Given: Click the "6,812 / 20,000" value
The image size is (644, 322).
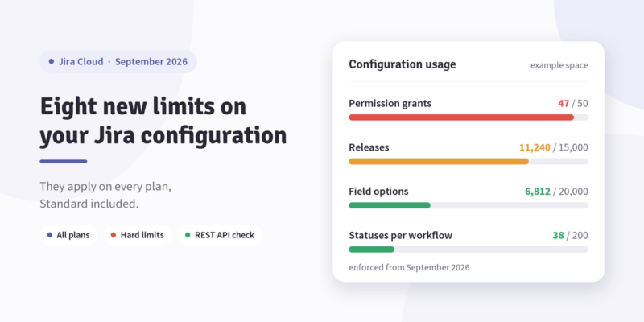Looking at the screenshot, I should point(556,192).
